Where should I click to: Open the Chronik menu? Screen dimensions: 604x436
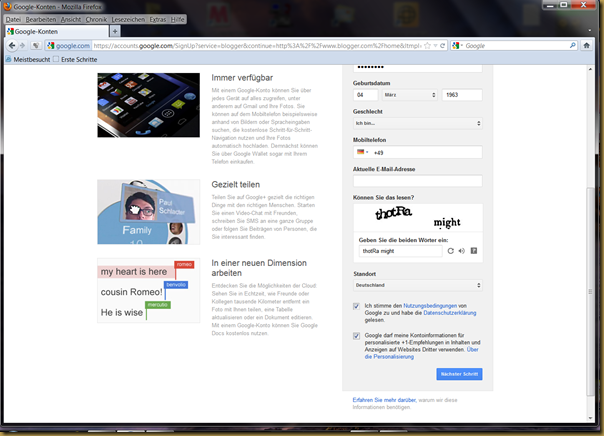96,19
